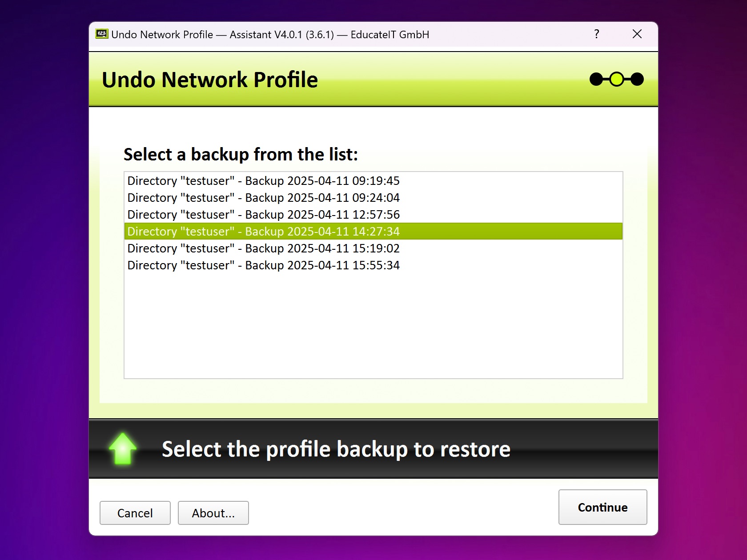Click the yellow middle step circle
This screenshot has width=747, height=560.
616,80
